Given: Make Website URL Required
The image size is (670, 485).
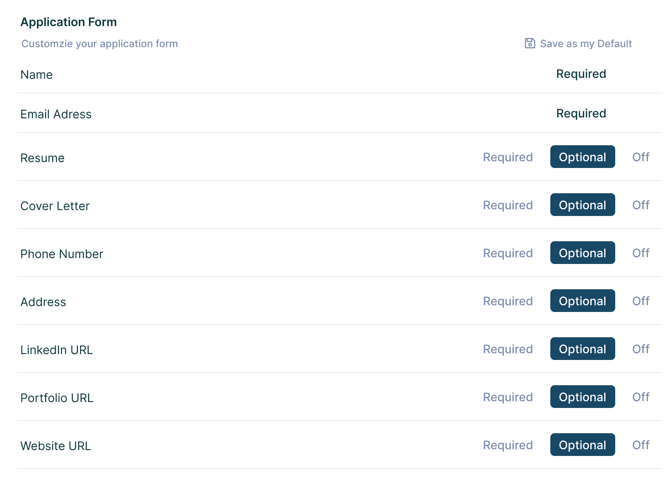Looking at the screenshot, I should 508,445.
